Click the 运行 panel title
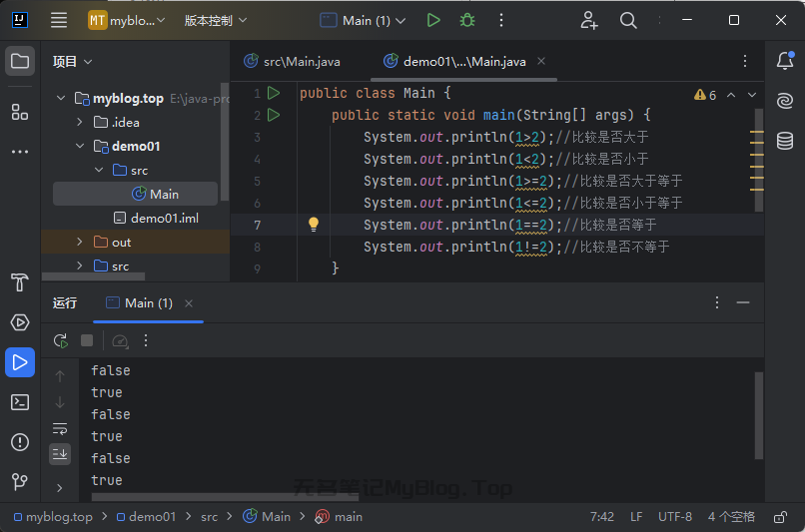Viewport: 805px width, 532px height. (65, 303)
